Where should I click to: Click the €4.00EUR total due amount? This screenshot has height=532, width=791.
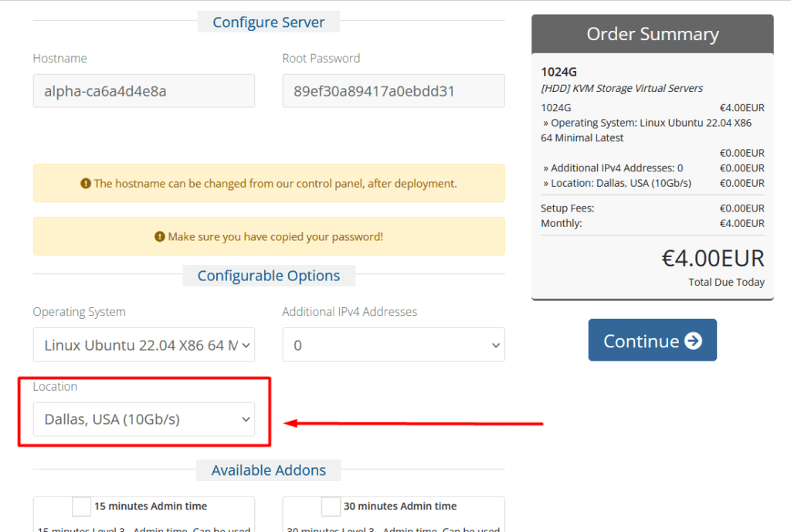[712, 258]
